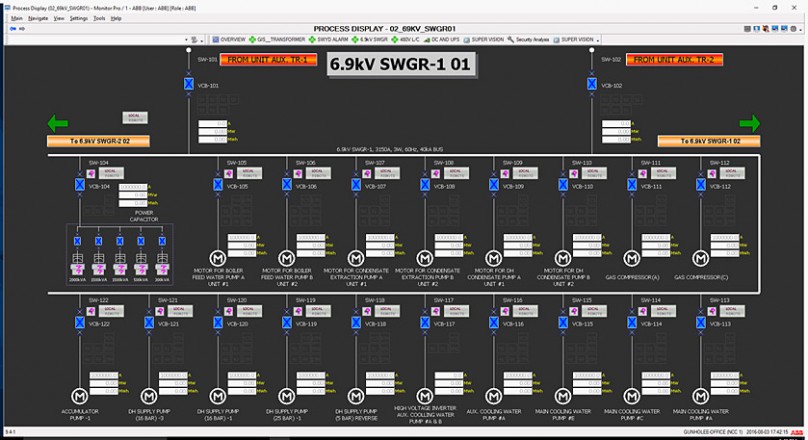Click the GUNHOLEE OFFICE status bar text
Viewport: 808px width, 440px height.
[x=713, y=432]
